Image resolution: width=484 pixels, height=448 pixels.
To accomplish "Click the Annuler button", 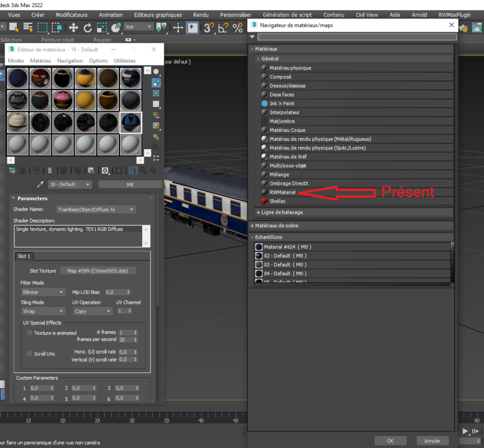I will (x=432, y=441).
